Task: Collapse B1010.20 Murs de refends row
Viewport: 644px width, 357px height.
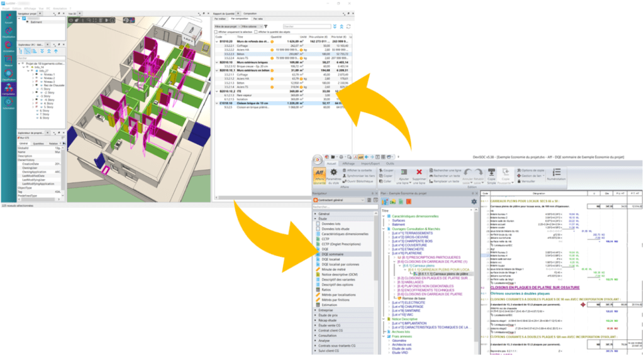Action: point(217,41)
